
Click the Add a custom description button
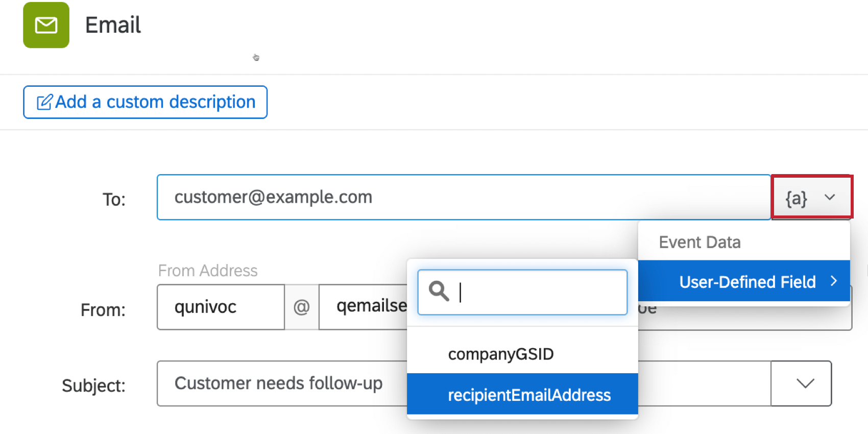(x=145, y=102)
